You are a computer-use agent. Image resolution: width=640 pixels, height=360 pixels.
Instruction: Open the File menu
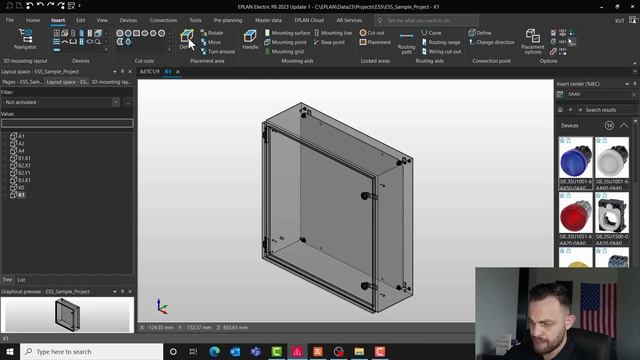10,20
